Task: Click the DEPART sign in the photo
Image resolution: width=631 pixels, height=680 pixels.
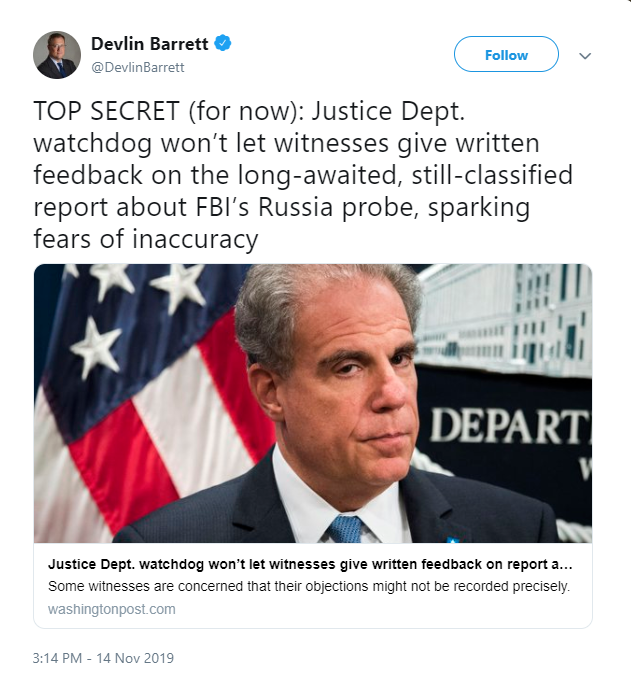Action: (510, 427)
